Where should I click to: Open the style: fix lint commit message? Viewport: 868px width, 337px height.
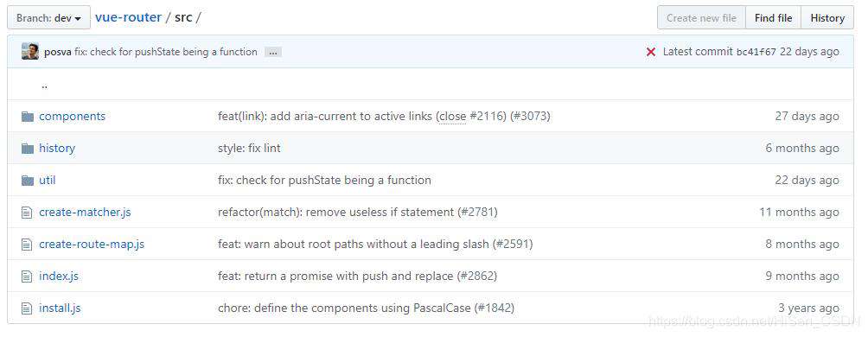[249, 149]
